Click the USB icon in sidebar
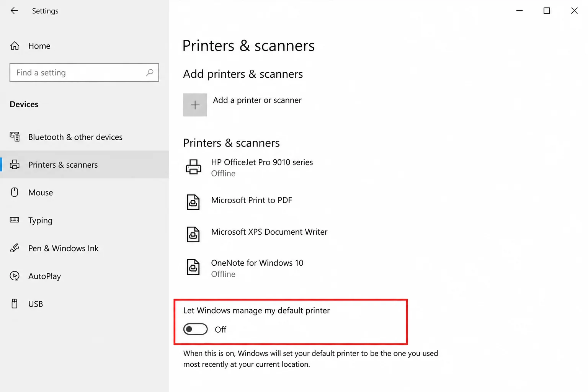 pyautogui.click(x=15, y=304)
